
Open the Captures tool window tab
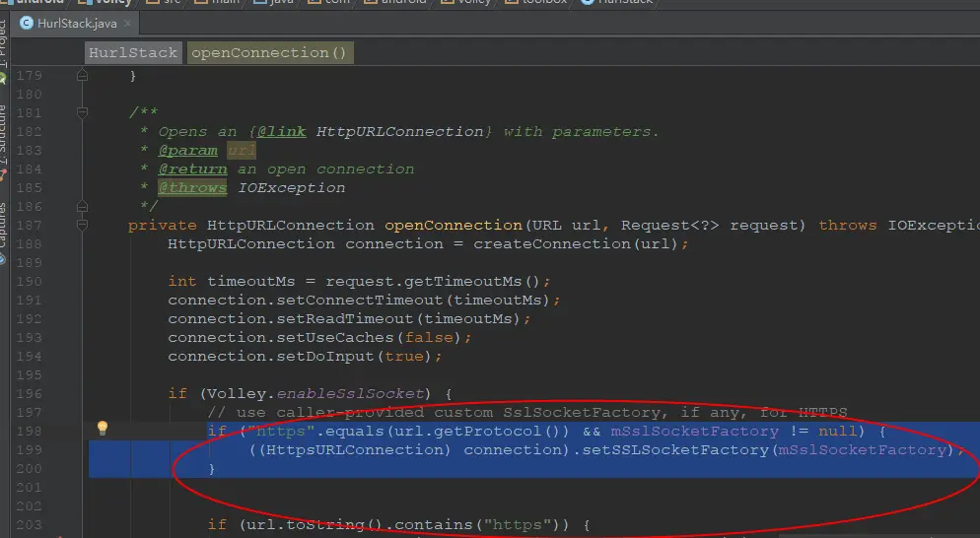pyautogui.click(x=3, y=225)
